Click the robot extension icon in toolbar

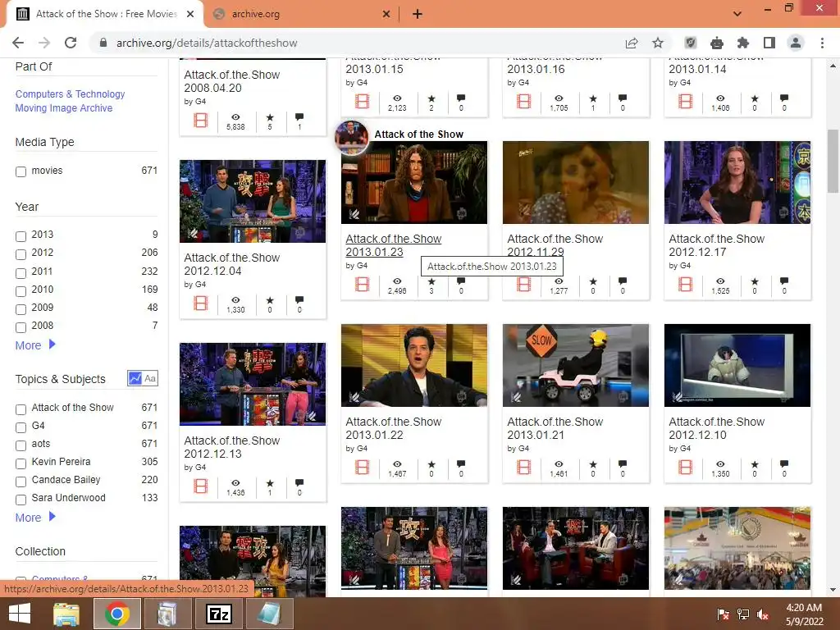(717, 43)
